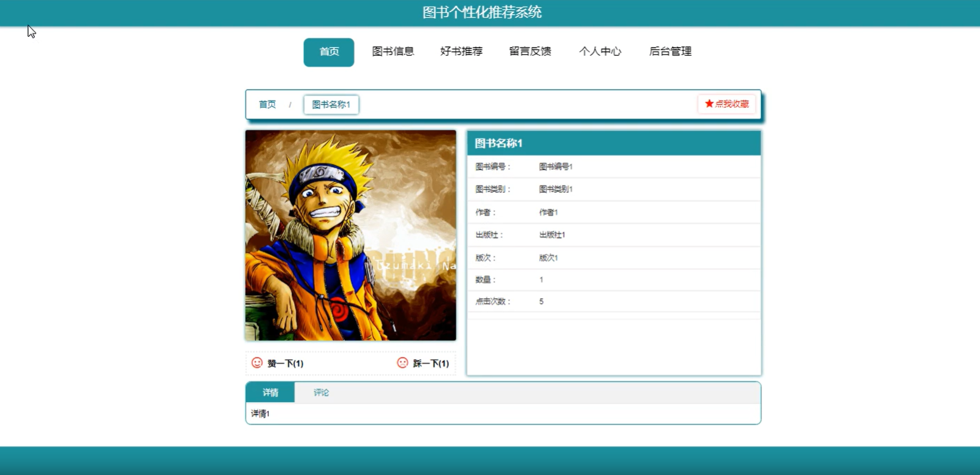Click the 出版社 label

click(x=489, y=235)
